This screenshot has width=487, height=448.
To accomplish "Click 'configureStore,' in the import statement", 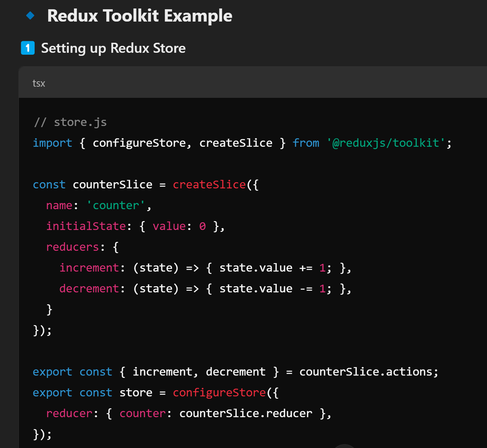I will [142, 143].
